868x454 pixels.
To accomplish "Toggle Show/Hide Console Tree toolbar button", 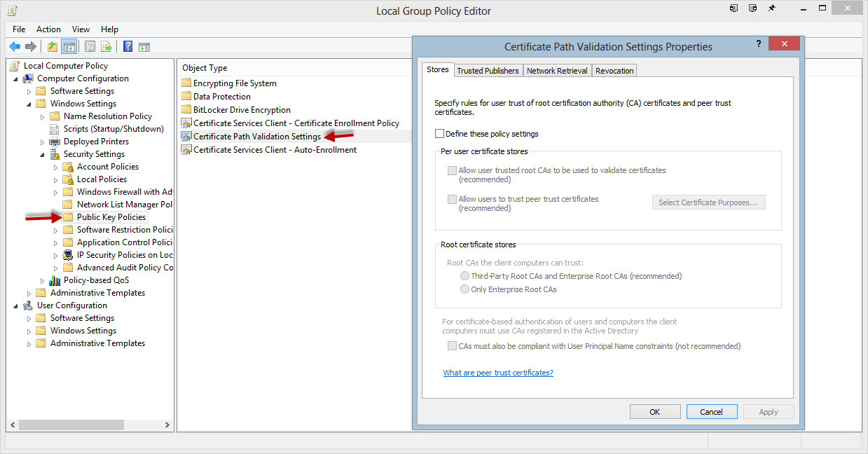I will [x=69, y=47].
